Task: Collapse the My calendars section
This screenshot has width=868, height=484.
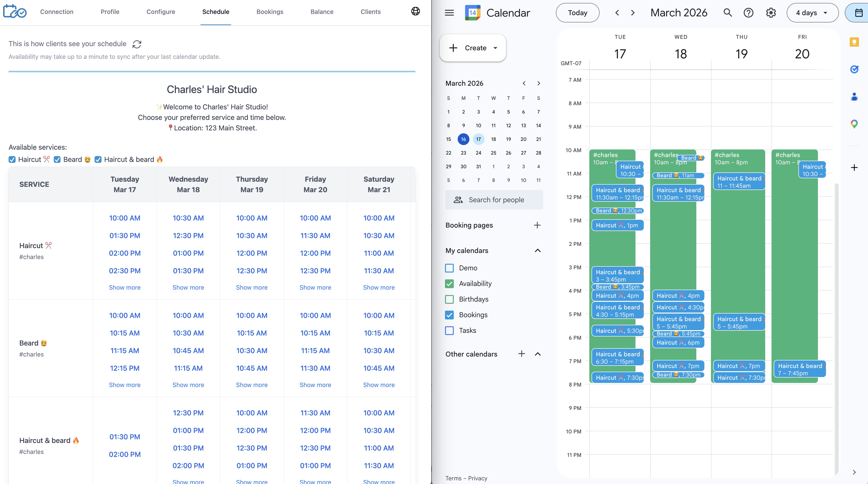Action: (x=538, y=250)
